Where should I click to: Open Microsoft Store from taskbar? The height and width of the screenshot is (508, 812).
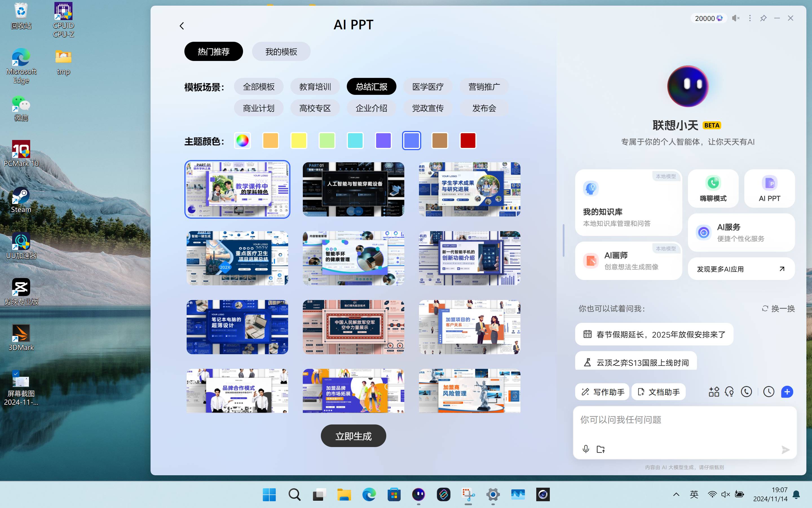pyautogui.click(x=394, y=494)
